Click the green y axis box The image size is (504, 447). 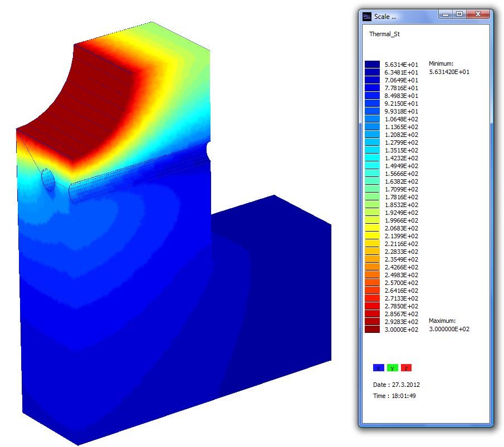pyautogui.click(x=392, y=368)
